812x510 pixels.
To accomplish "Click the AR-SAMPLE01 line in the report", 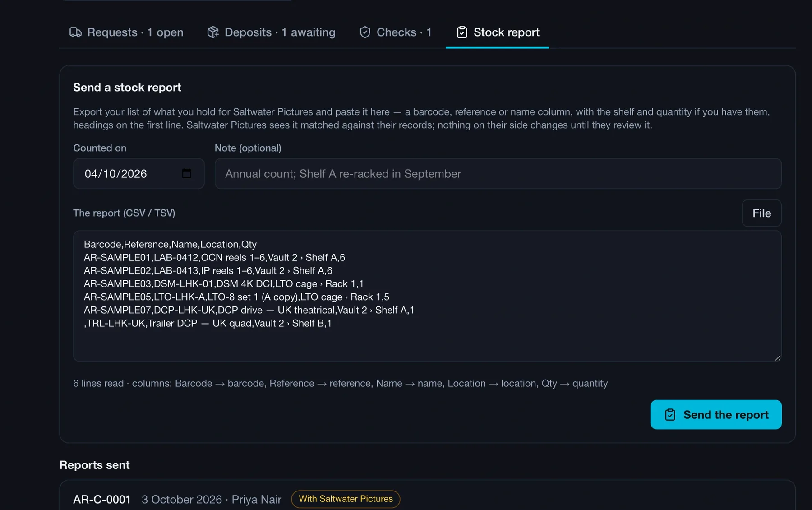I will pos(214,257).
